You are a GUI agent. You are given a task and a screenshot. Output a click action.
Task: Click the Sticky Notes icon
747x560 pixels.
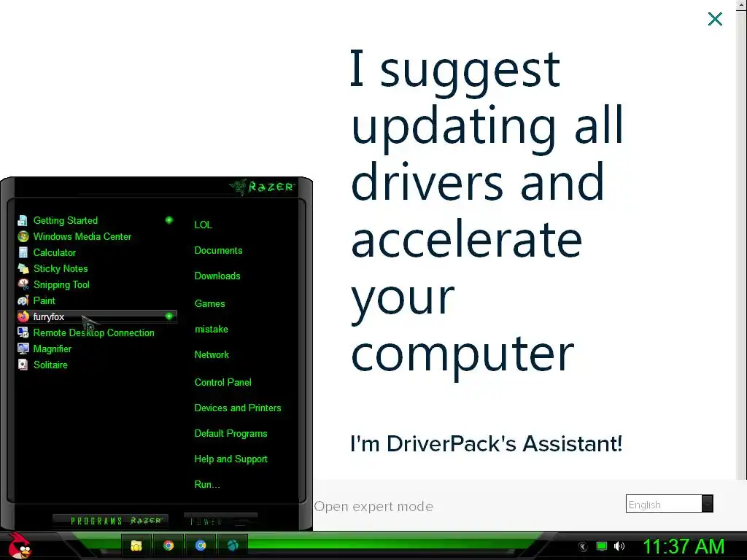(x=23, y=268)
